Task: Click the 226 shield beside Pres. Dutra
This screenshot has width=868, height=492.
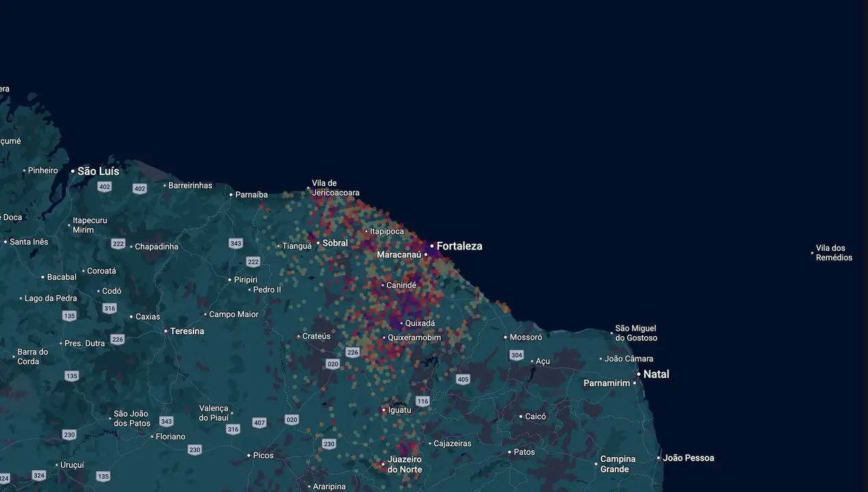Action: click(118, 340)
